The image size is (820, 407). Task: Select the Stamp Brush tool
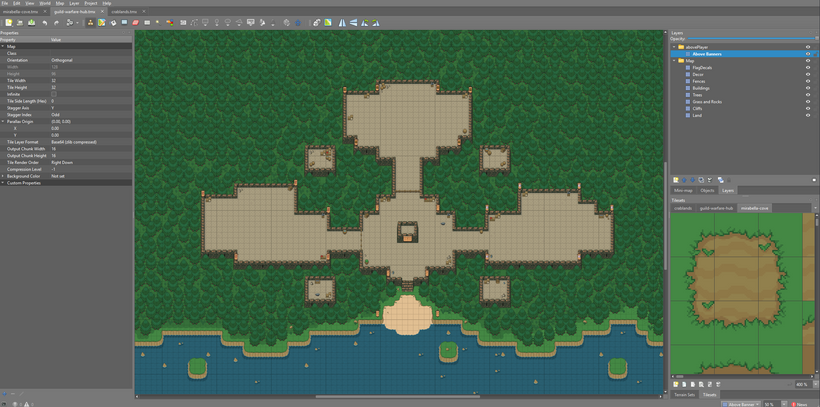point(90,22)
